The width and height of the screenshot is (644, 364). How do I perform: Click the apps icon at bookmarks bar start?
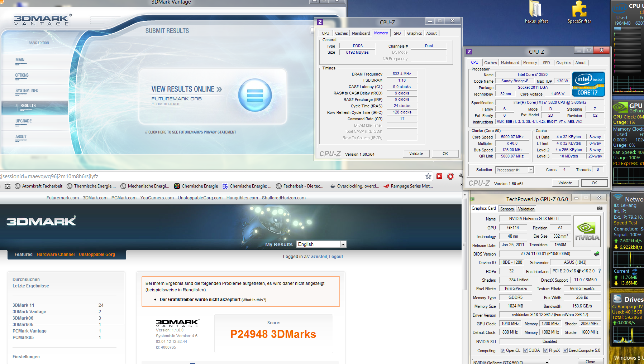[x=8, y=186]
